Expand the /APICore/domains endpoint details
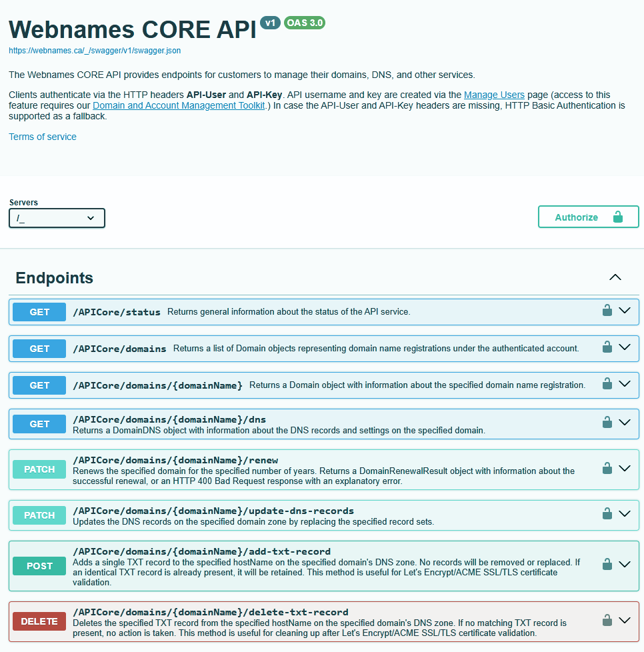Image resolution: width=644 pixels, height=652 pixels. point(625,347)
